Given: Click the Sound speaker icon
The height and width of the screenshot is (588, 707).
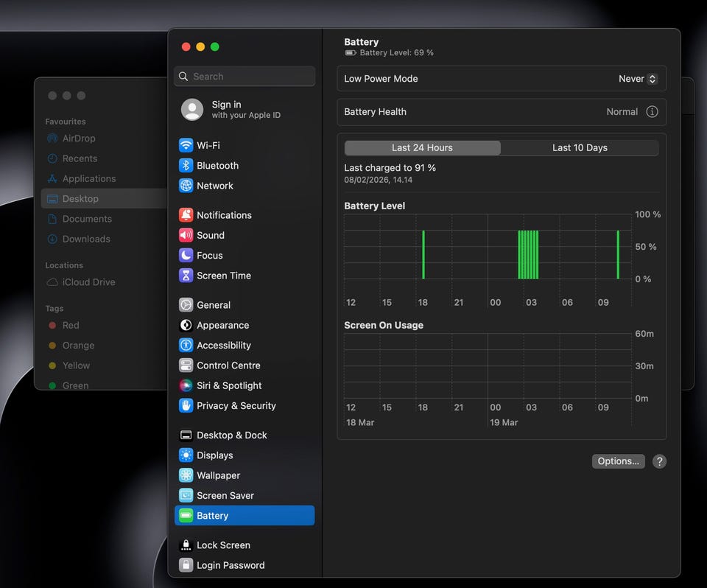Looking at the screenshot, I should pyautogui.click(x=186, y=235).
